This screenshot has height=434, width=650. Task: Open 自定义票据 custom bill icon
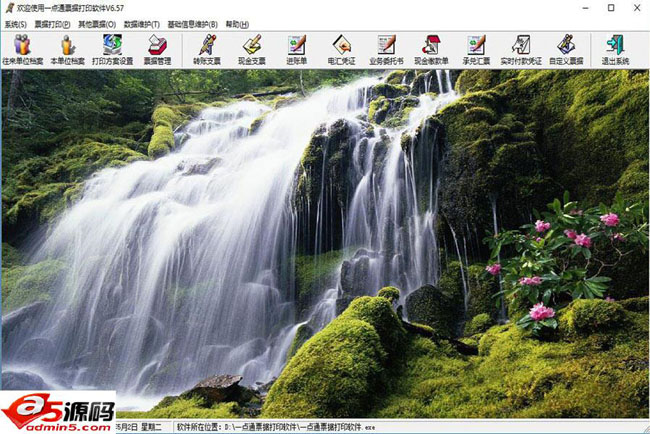click(x=566, y=49)
